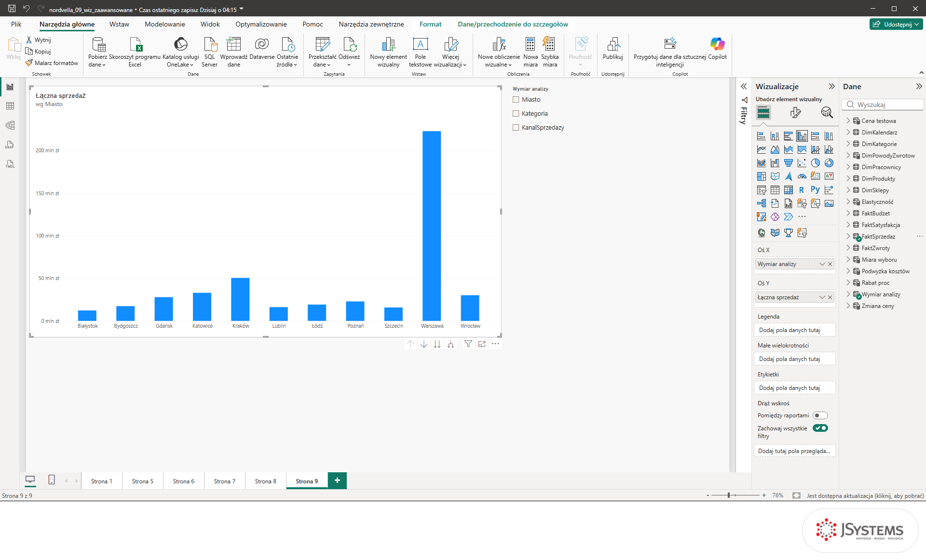
Task: Go to Strona 8 page tab
Action: point(266,481)
